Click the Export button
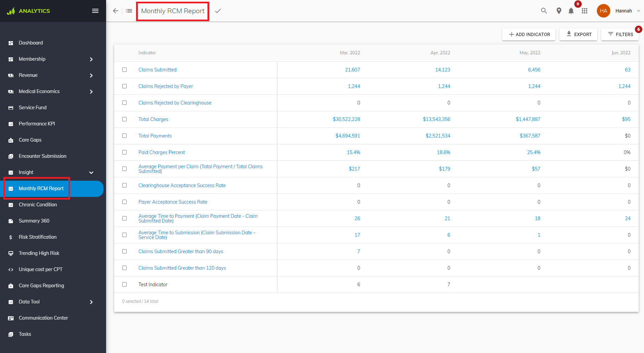The image size is (644, 353). coord(578,34)
